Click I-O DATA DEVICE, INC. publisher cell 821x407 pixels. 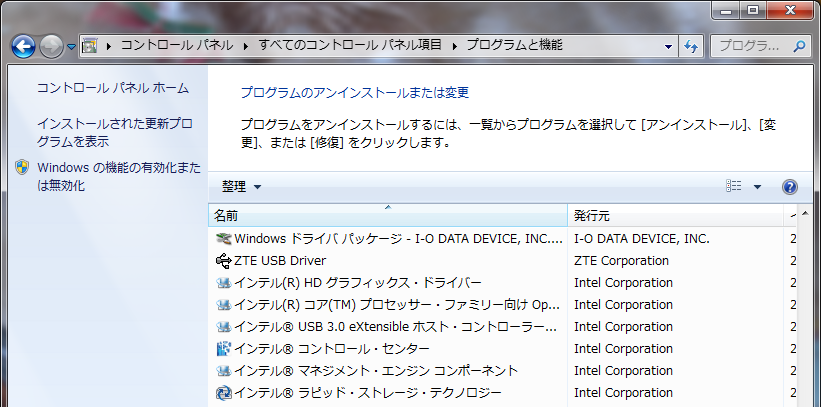click(642, 239)
